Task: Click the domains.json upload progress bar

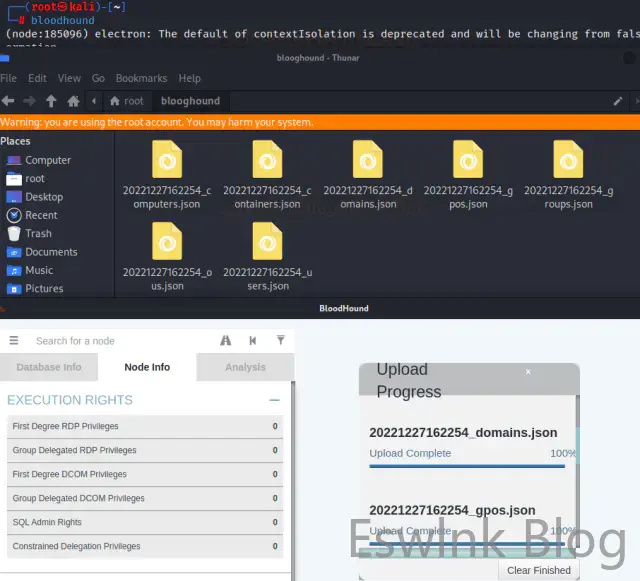Action: 467,466
